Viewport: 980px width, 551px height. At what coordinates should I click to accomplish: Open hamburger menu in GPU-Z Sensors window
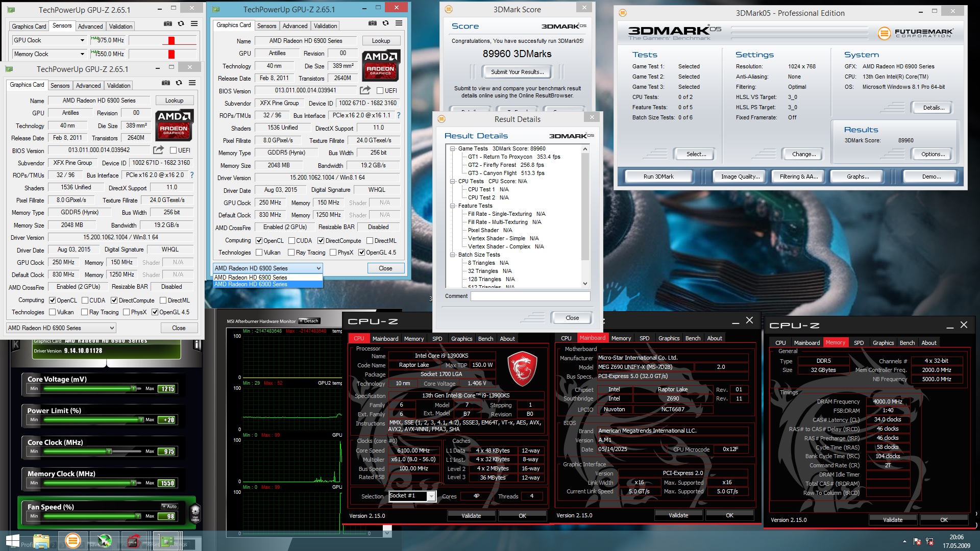[x=194, y=24]
